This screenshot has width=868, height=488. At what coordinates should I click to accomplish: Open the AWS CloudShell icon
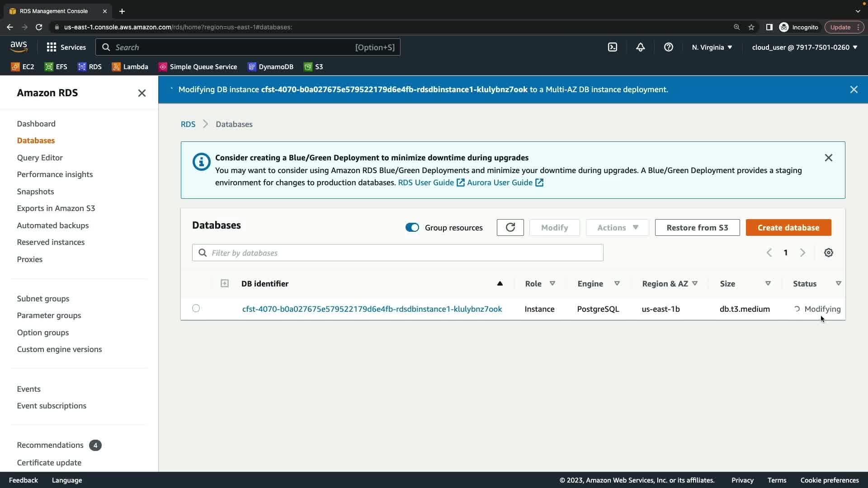[612, 47]
